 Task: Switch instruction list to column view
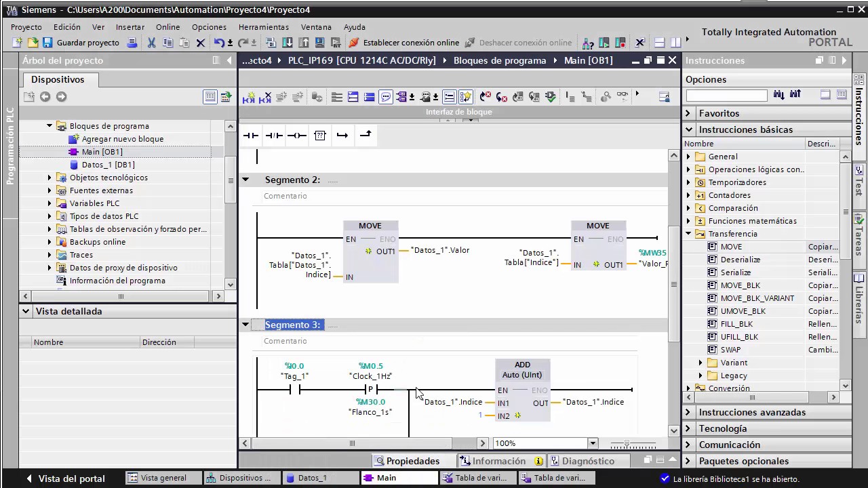(842, 95)
